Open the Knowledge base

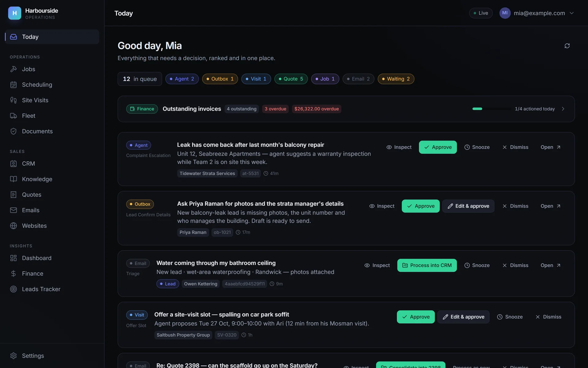[x=52, y=179]
